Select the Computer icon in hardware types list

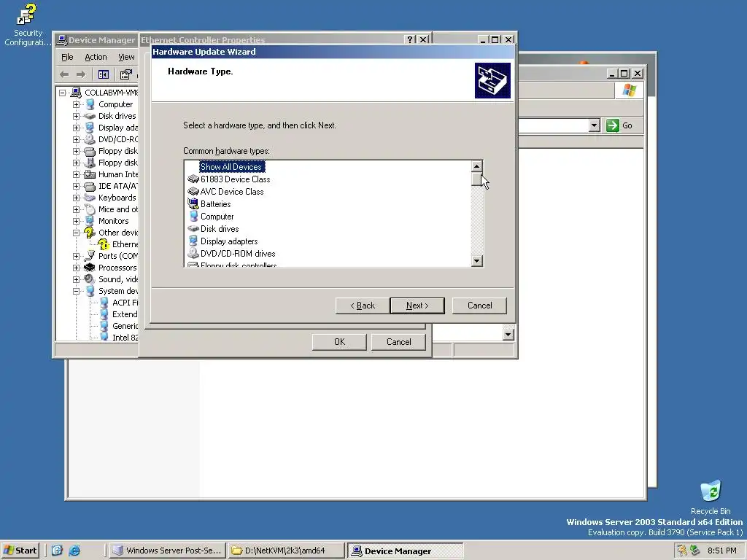click(193, 216)
